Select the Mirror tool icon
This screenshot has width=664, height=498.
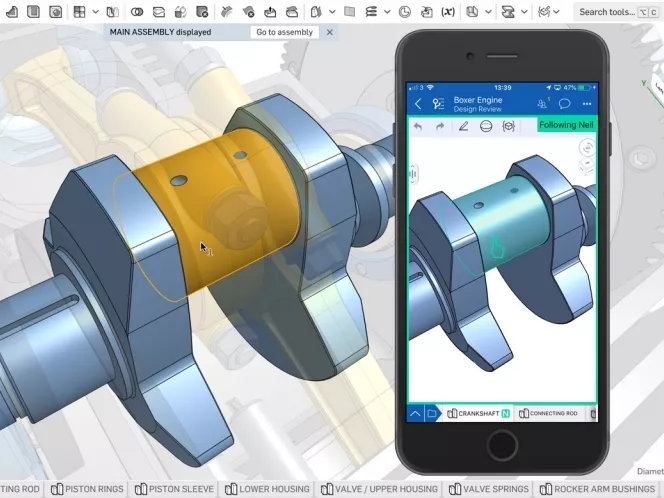click(x=112, y=12)
